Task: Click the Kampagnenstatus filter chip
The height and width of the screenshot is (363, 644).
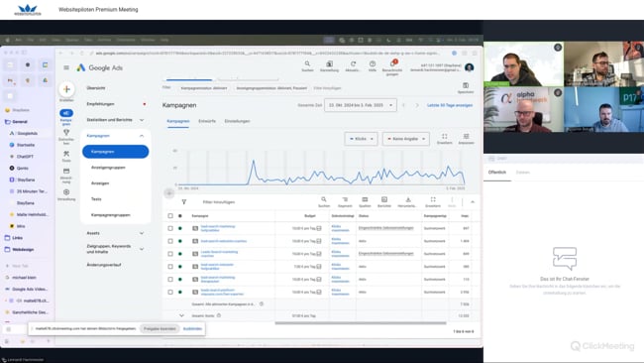Action: point(204,88)
